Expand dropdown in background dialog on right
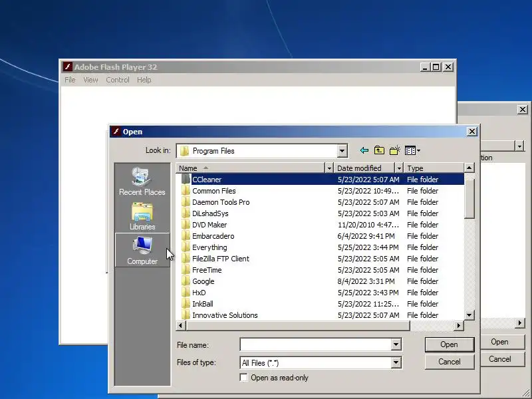The image size is (532, 399). 519,146
